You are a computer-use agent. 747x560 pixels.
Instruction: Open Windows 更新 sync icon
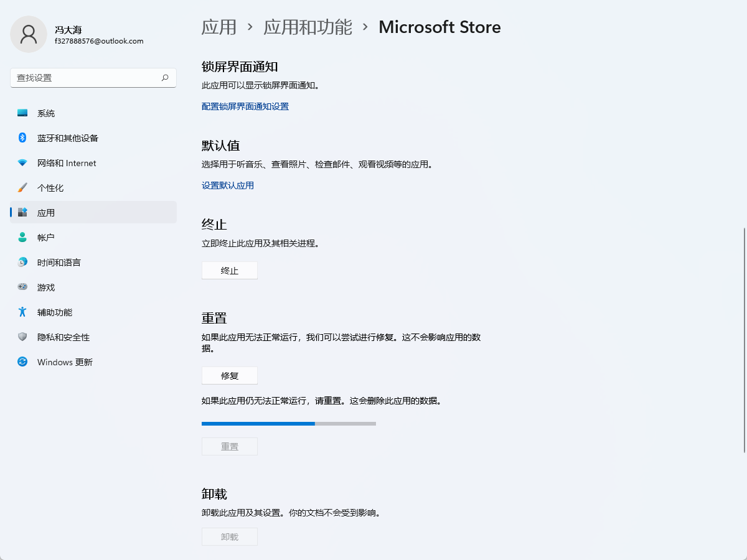click(22, 362)
